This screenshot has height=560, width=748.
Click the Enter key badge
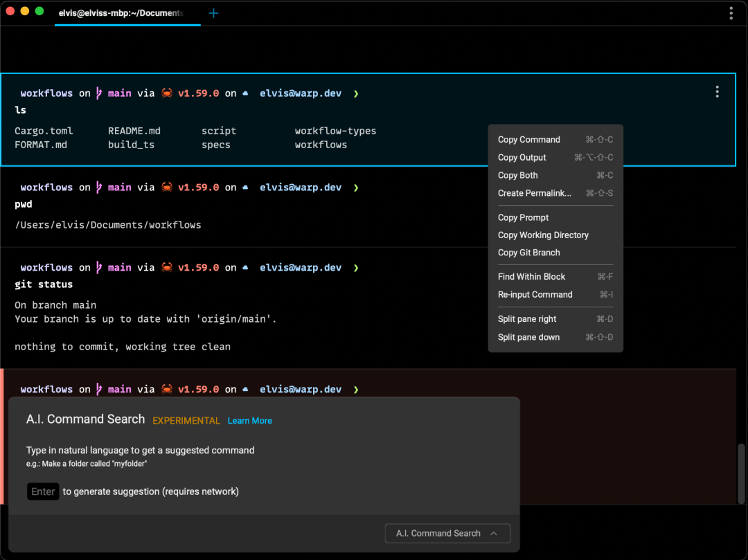pyautogui.click(x=43, y=491)
